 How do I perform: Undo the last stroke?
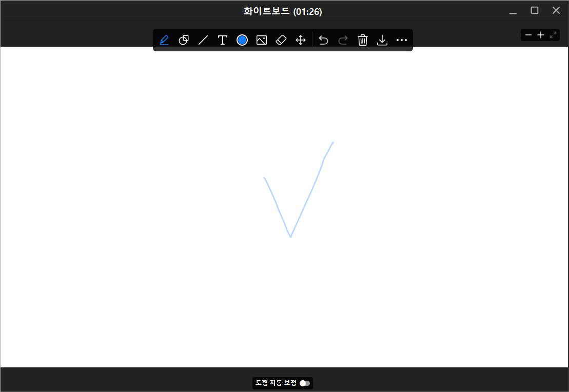coord(323,40)
